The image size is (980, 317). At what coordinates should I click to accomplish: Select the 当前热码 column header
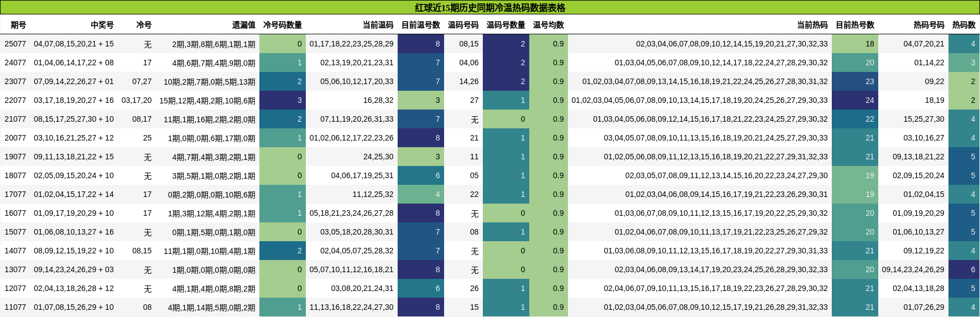coord(812,25)
